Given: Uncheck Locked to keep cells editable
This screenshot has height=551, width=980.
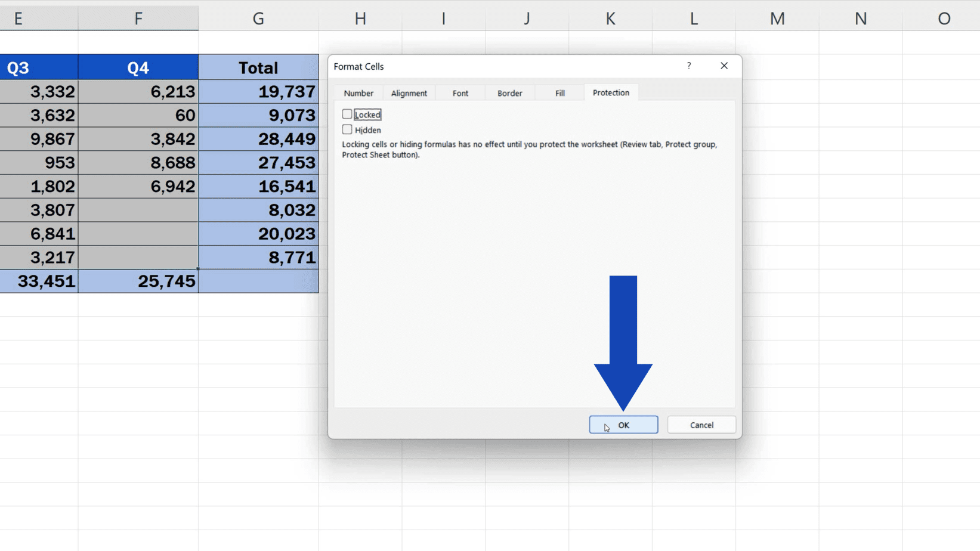Looking at the screenshot, I should 348,114.
